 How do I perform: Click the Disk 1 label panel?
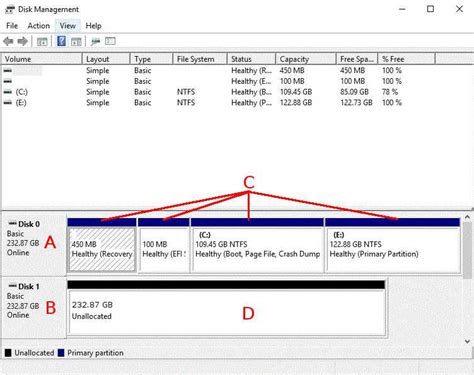34,308
